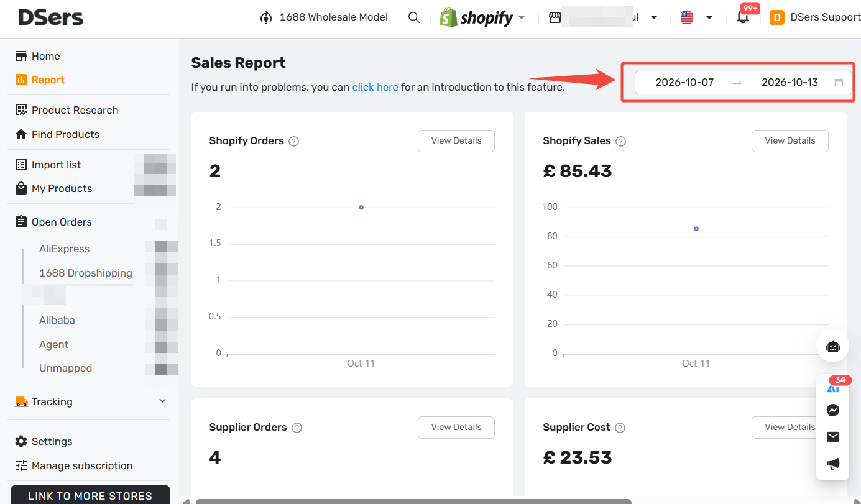View Details for Shopify Sales
The height and width of the screenshot is (504, 861).
click(x=790, y=141)
